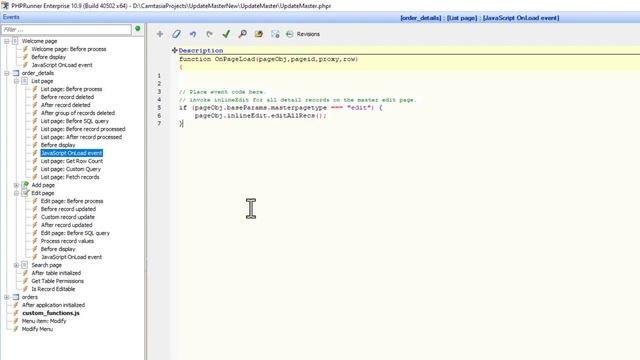The height and width of the screenshot is (360, 640).
Task: Click the redo arrow icon in the toolbar
Action: pos(209,34)
